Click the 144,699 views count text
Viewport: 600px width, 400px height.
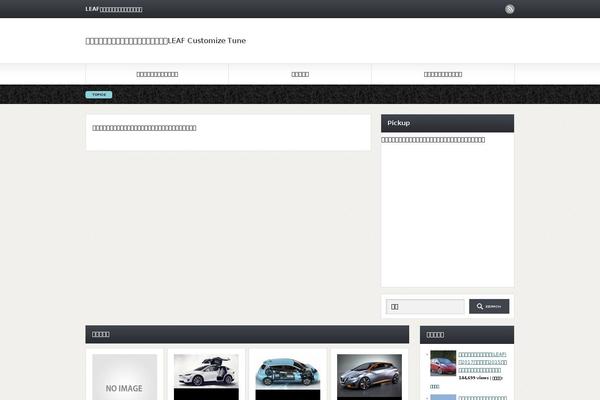pyautogui.click(x=473, y=378)
